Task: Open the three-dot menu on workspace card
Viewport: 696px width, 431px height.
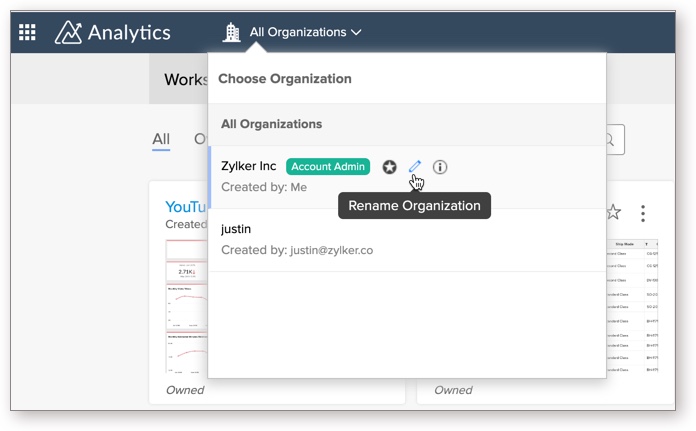Action: tap(643, 213)
